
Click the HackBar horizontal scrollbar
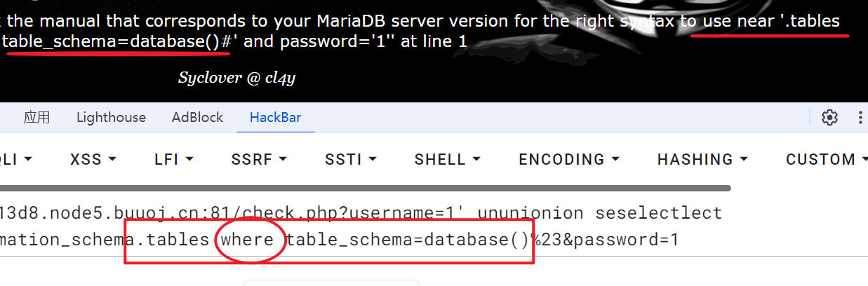365,188
